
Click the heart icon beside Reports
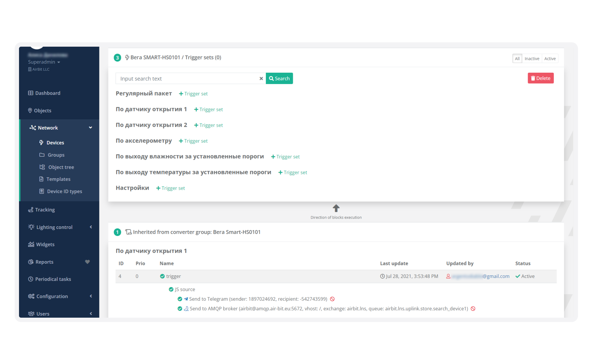pos(87,262)
